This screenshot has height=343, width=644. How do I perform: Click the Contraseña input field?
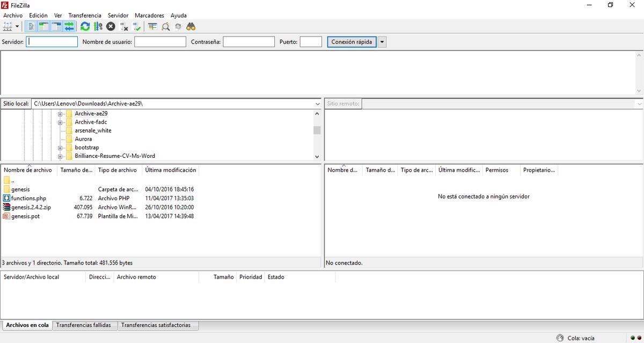(248, 42)
